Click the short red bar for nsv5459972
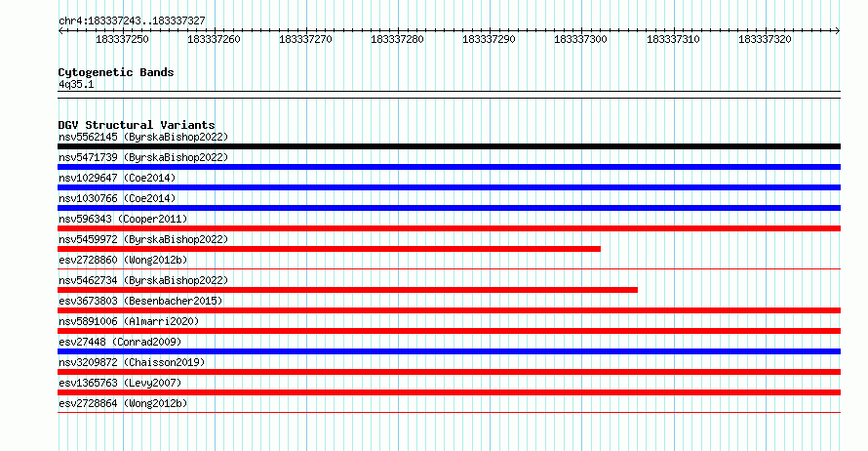This screenshot has width=868, height=451. (x=329, y=249)
